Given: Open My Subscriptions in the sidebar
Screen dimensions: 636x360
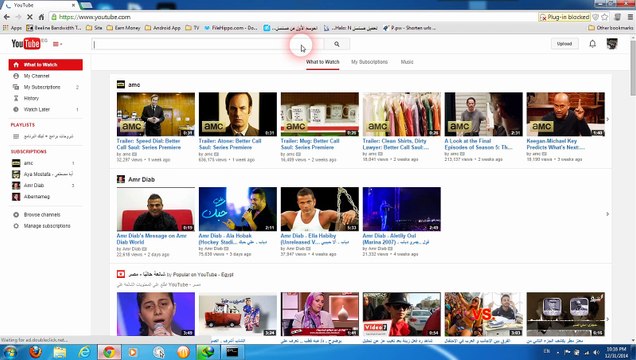Looking at the screenshot, I should click(42, 87).
